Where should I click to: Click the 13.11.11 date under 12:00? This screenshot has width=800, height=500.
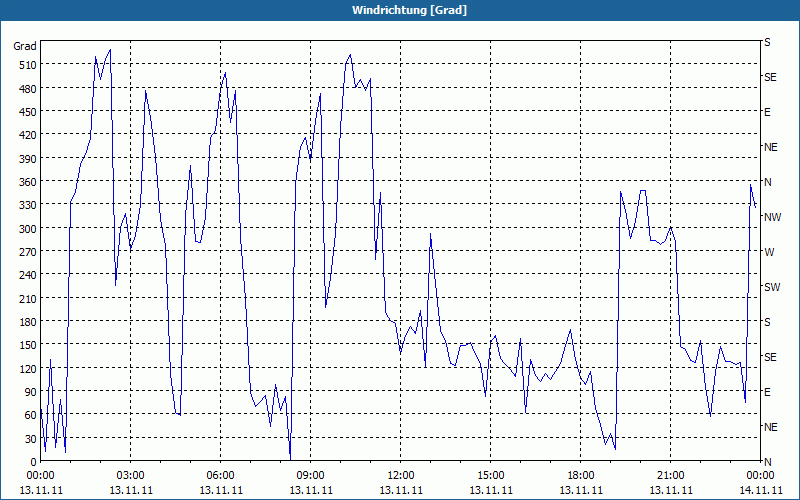[x=401, y=490]
